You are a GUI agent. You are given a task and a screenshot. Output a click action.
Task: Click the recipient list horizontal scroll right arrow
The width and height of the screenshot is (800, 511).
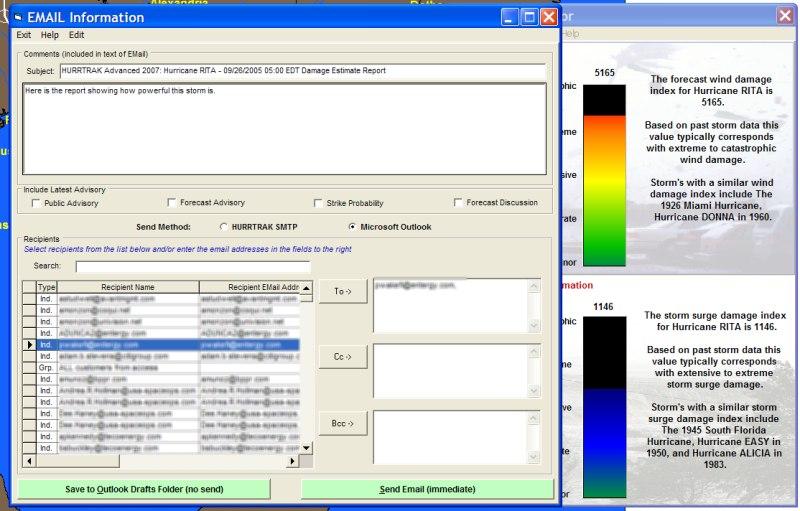tap(293, 461)
